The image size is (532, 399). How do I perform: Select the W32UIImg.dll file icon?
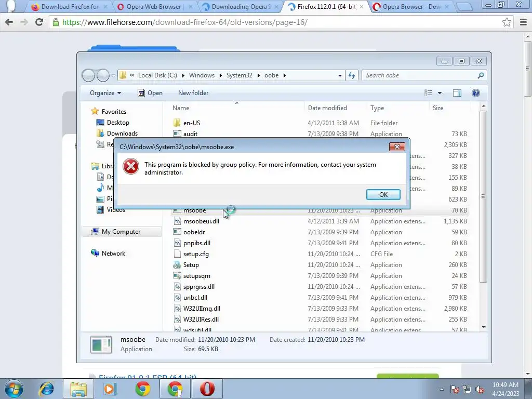[x=177, y=309]
